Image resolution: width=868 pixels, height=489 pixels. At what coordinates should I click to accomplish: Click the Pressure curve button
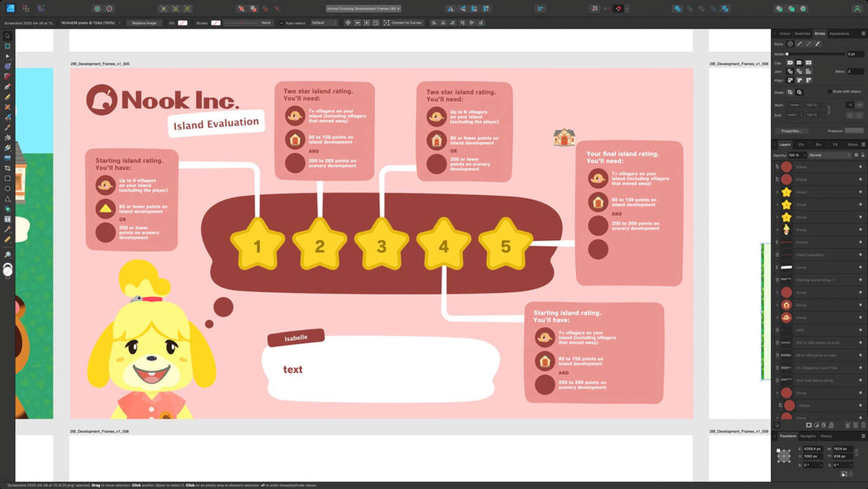pos(854,130)
